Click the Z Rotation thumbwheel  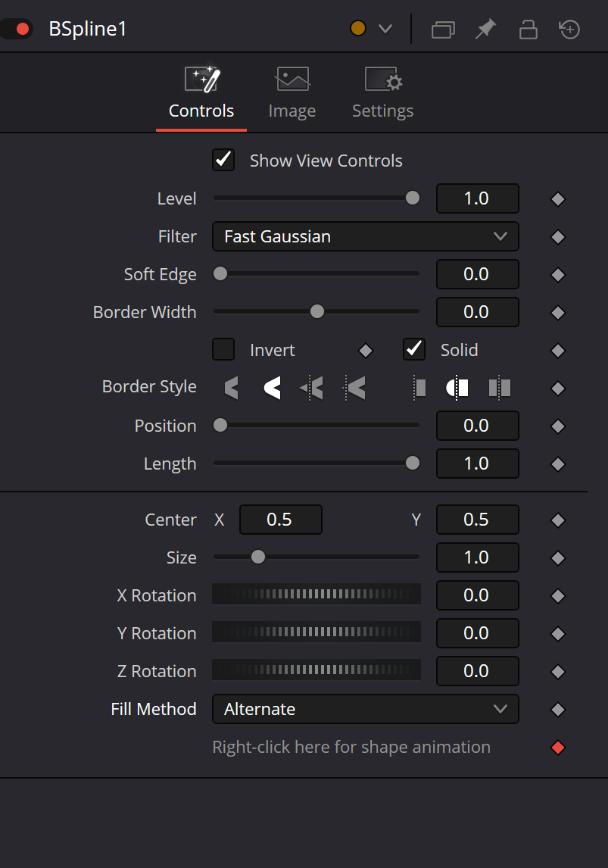(316, 670)
